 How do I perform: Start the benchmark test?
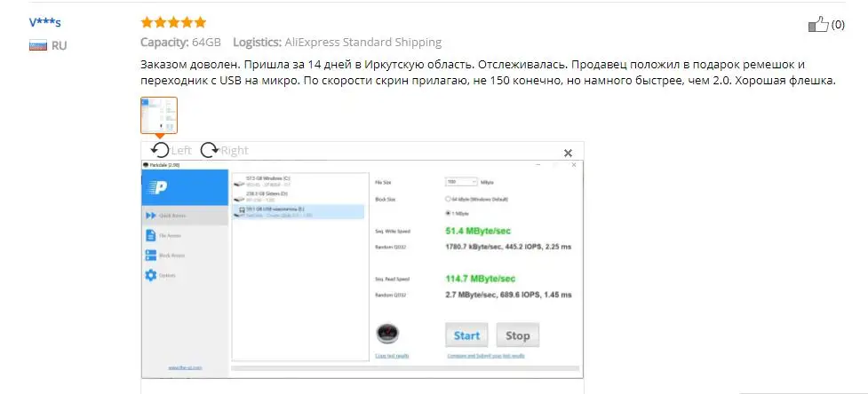point(466,335)
